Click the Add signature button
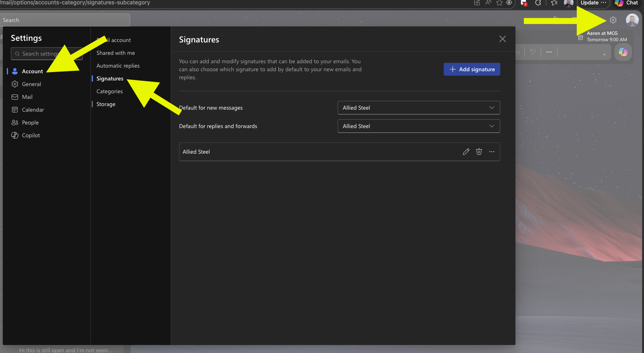Viewport: 644px width, 353px height. click(471, 69)
